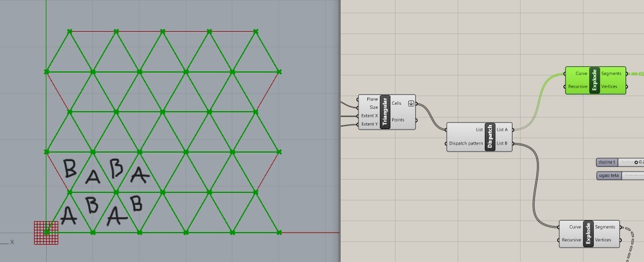Click the ugao teta slider label
Screen dimensions: 644x262
coord(609,176)
